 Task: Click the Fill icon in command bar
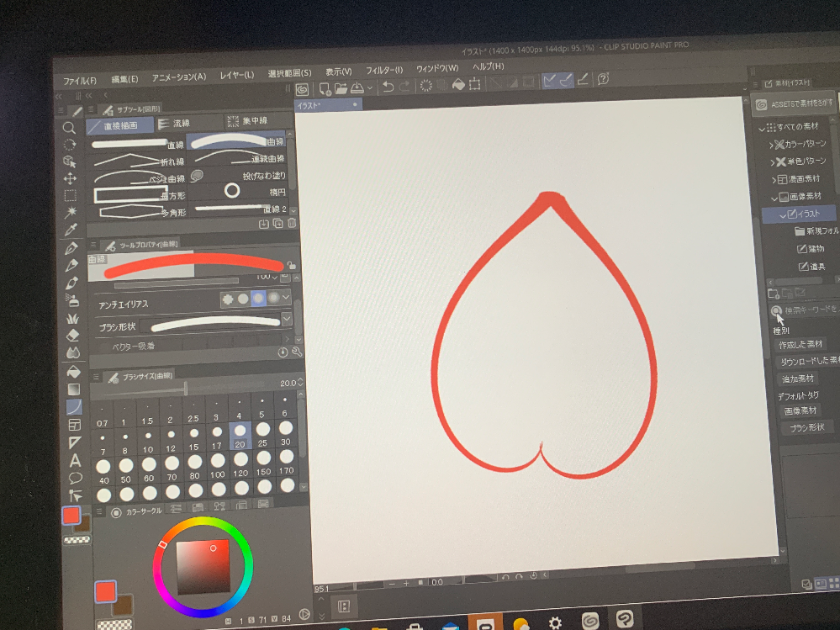coord(458,84)
